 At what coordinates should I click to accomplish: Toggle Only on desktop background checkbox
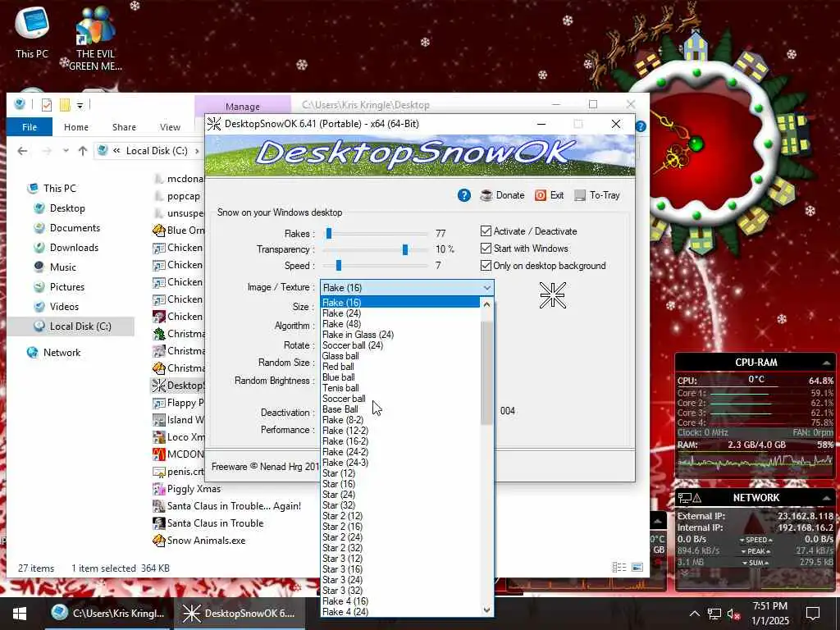486,265
